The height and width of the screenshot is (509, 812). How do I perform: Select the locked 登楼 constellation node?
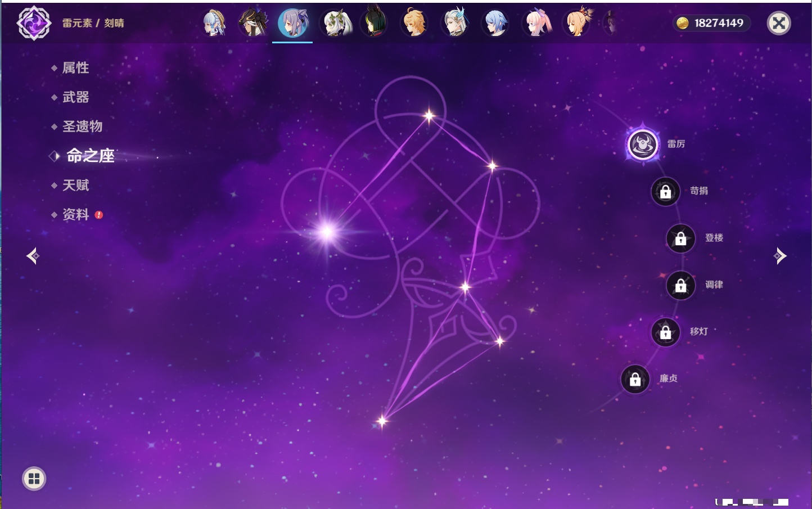[681, 238]
